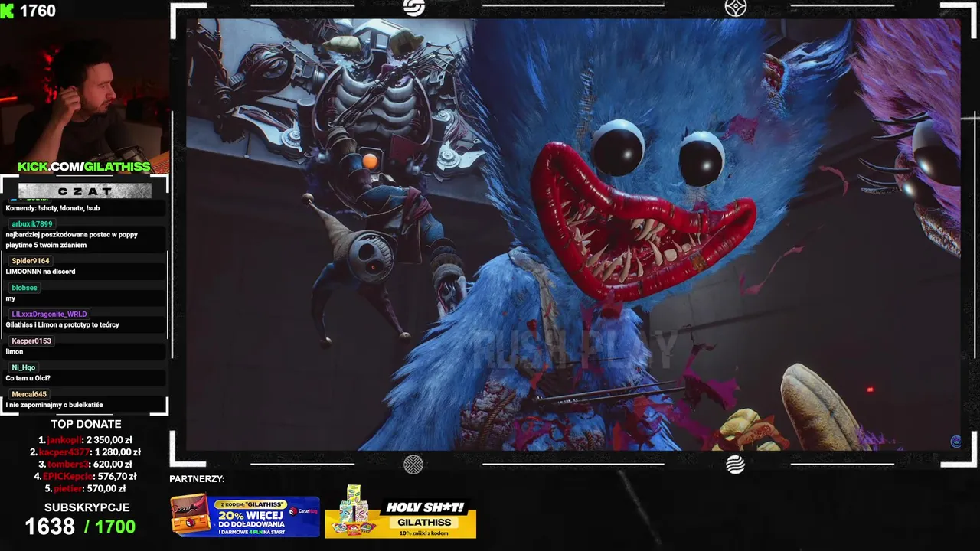
Task: Open the HOLY SH*T! GILATHISS partner banner
Action: (400, 512)
